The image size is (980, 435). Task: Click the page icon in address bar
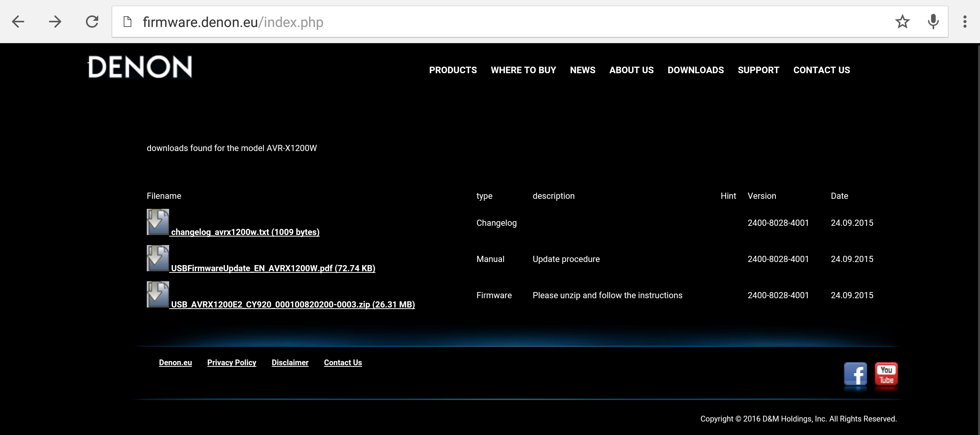(128, 22)
